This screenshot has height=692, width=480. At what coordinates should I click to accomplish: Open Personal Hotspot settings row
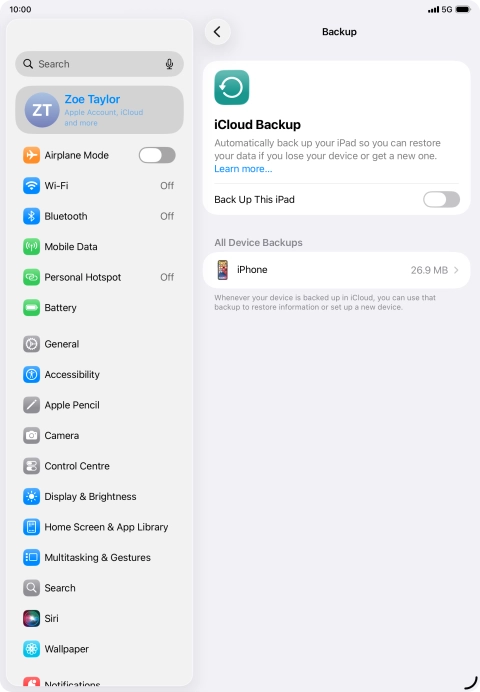click(x=99, y=277)
